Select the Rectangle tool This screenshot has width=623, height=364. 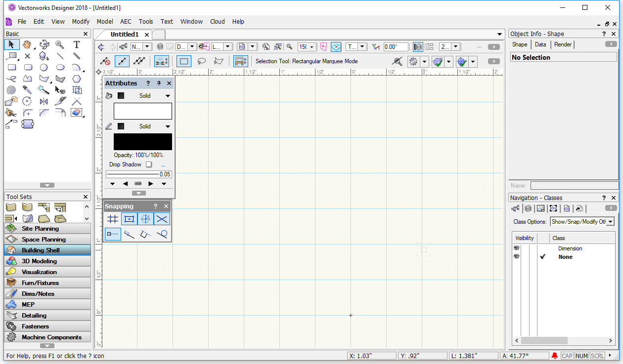tap(12, 67)
